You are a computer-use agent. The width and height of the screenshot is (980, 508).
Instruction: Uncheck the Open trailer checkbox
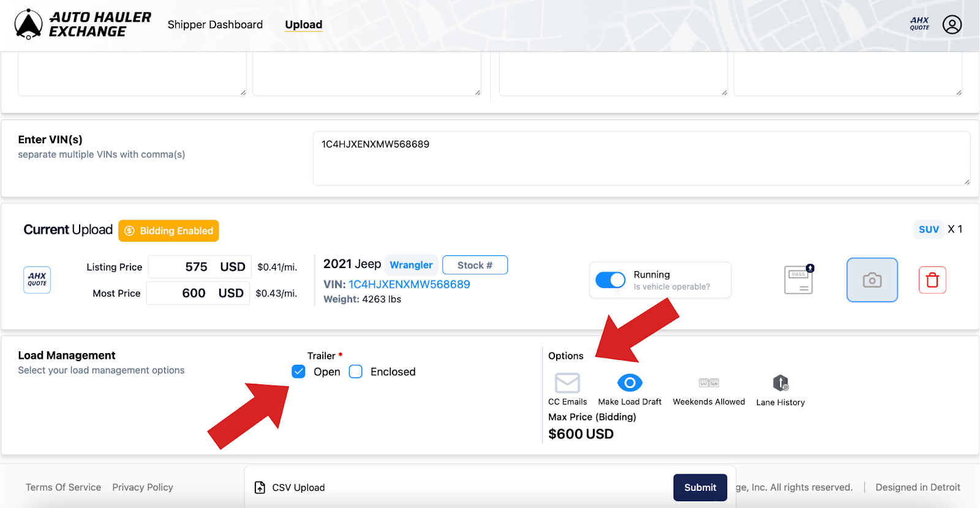click(298, 372)
